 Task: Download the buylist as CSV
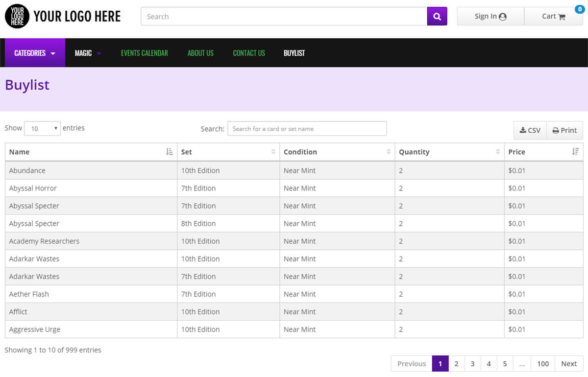pos(530,130)
